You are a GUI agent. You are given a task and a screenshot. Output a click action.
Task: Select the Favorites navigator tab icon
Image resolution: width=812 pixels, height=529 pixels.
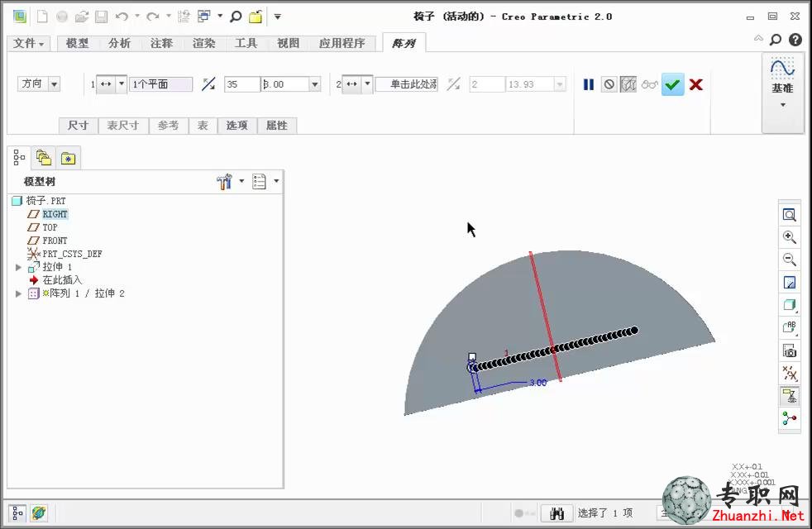point(69,158)
